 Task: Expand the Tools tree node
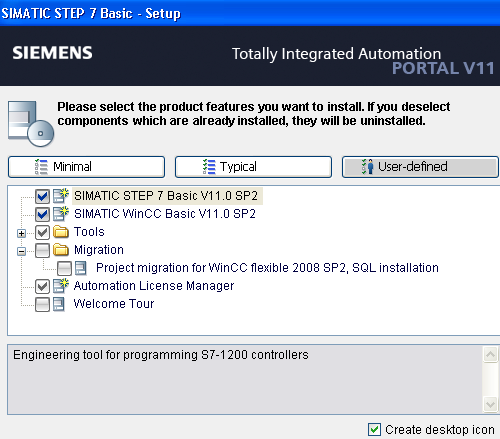click(x=21, y=233)
